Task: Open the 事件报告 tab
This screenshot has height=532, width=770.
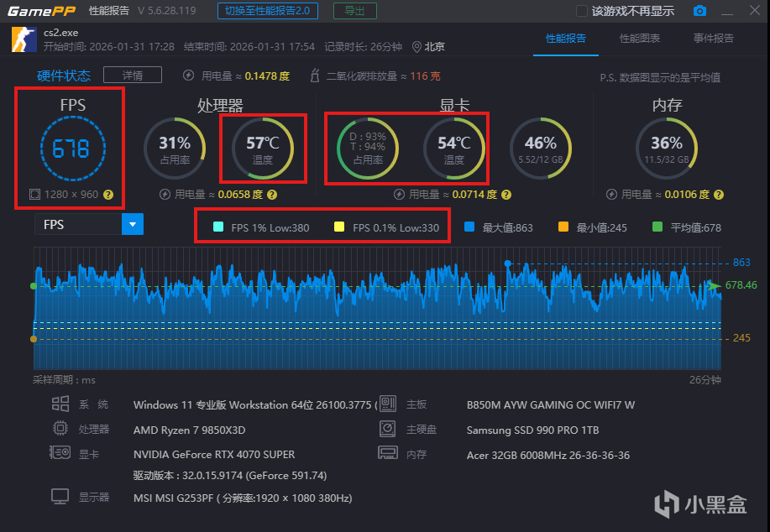Action: (713, 39)
